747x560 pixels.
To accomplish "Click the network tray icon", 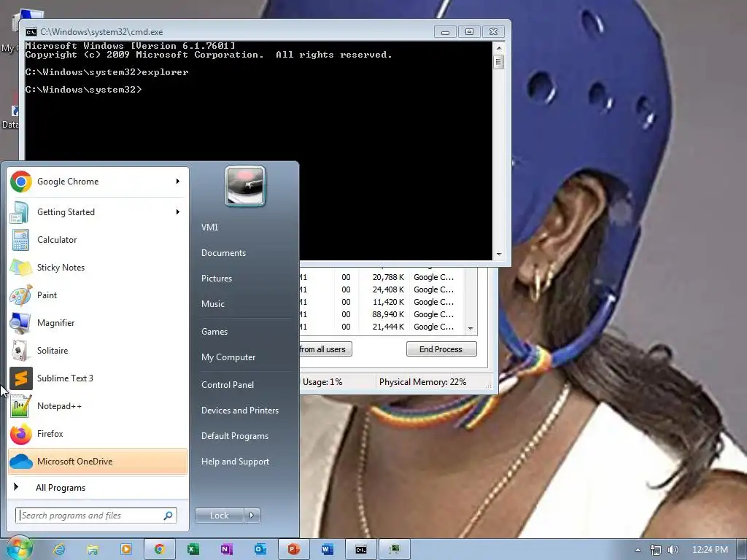I will [656, 550].
